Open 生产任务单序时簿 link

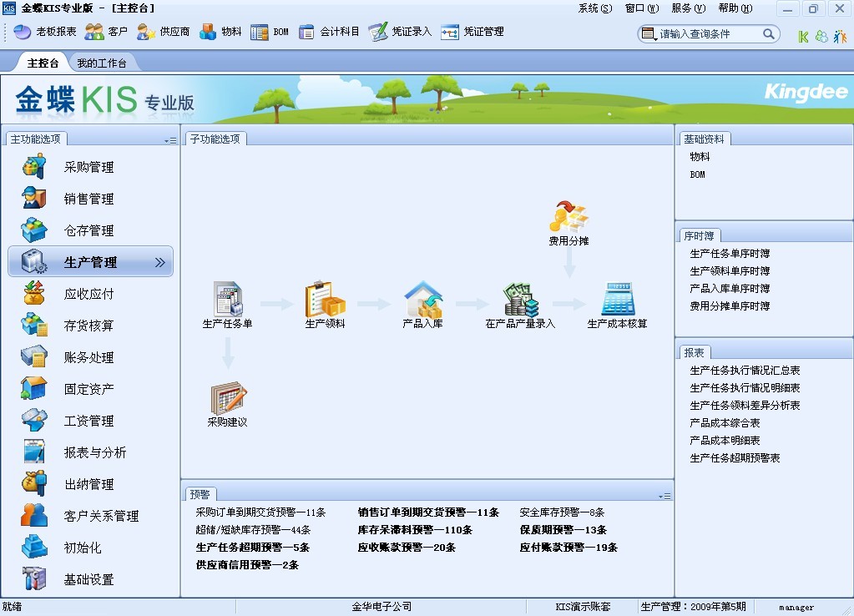(x=730, y=253)
